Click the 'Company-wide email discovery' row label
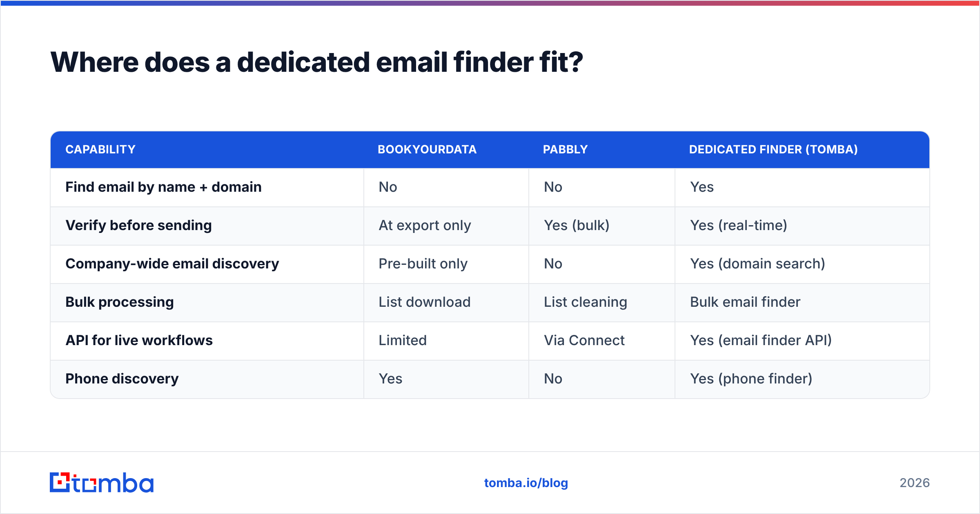980x514 pixels. tap(172, 264)
